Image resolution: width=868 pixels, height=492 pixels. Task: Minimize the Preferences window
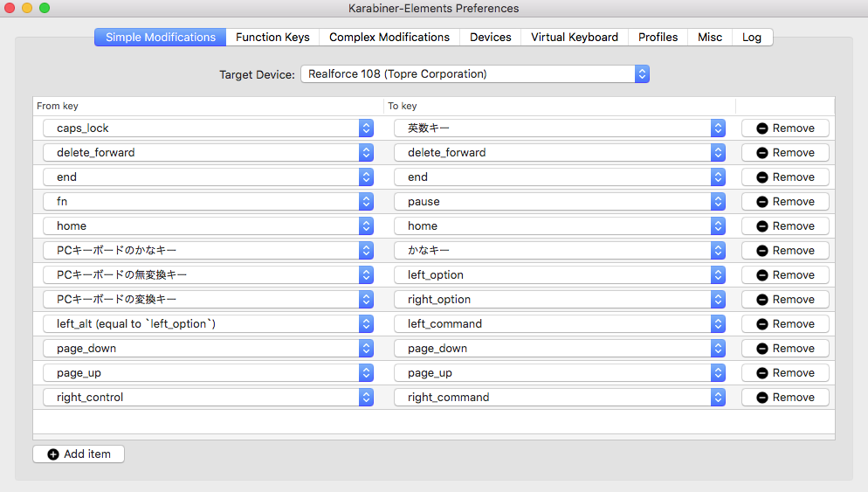pos(27,8)
